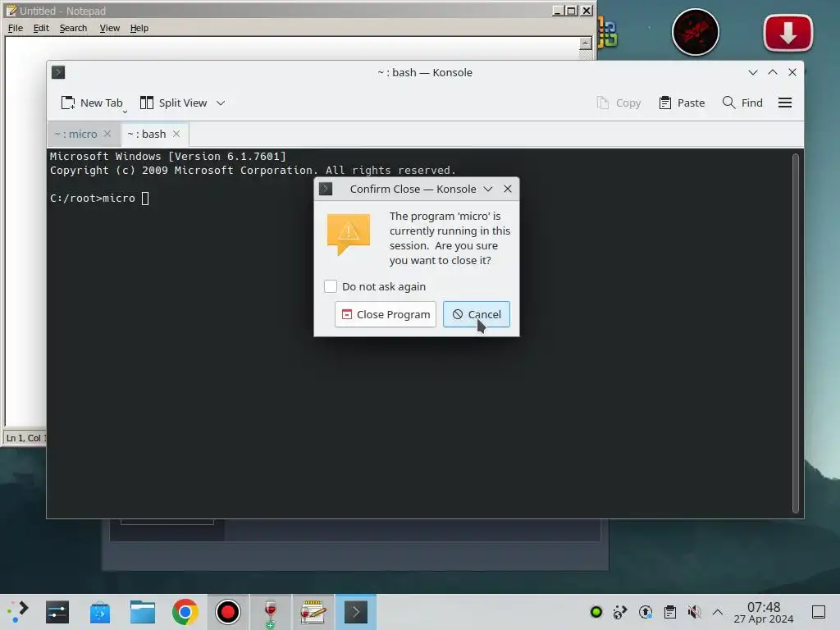Close the Confirm Close dialog with the X

[508, 189]
